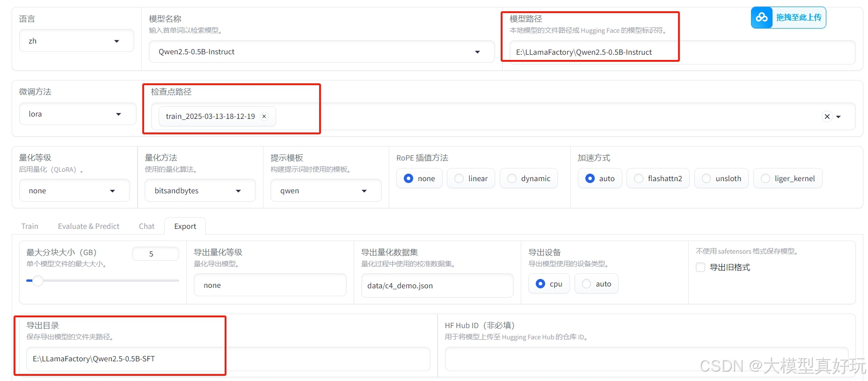Select flashattn2 acceleration

coord(658,178)
